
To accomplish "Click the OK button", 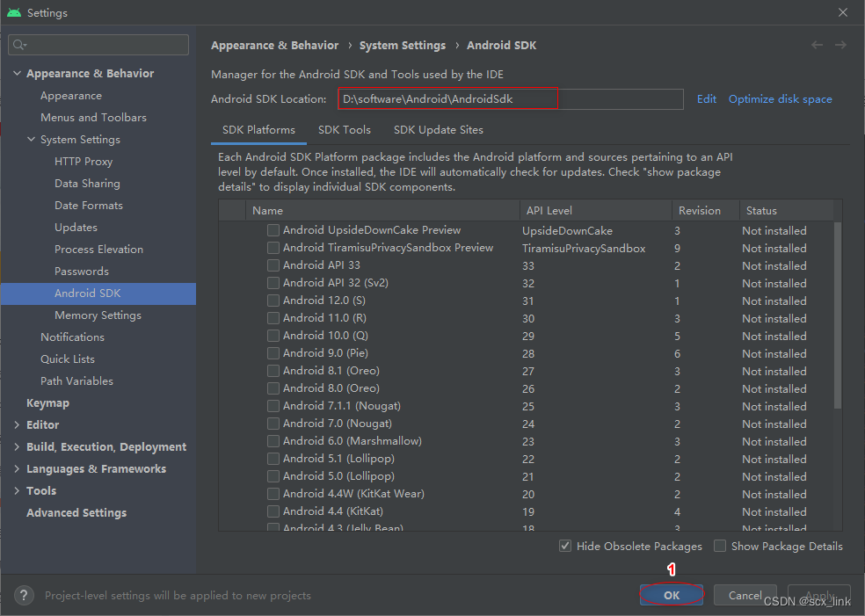I will tap(672, 595).
